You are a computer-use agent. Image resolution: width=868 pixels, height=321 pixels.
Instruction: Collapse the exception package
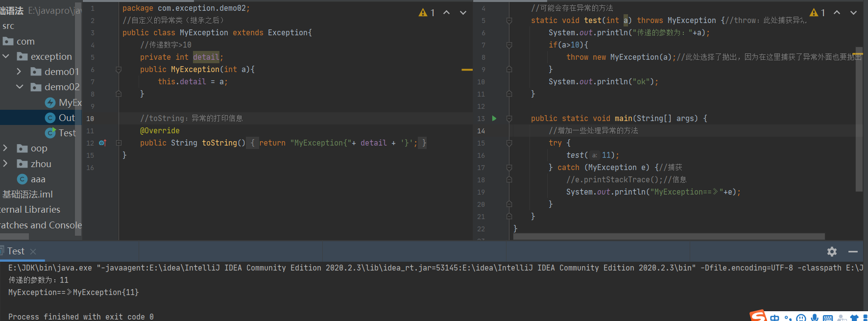pos(6,56)
